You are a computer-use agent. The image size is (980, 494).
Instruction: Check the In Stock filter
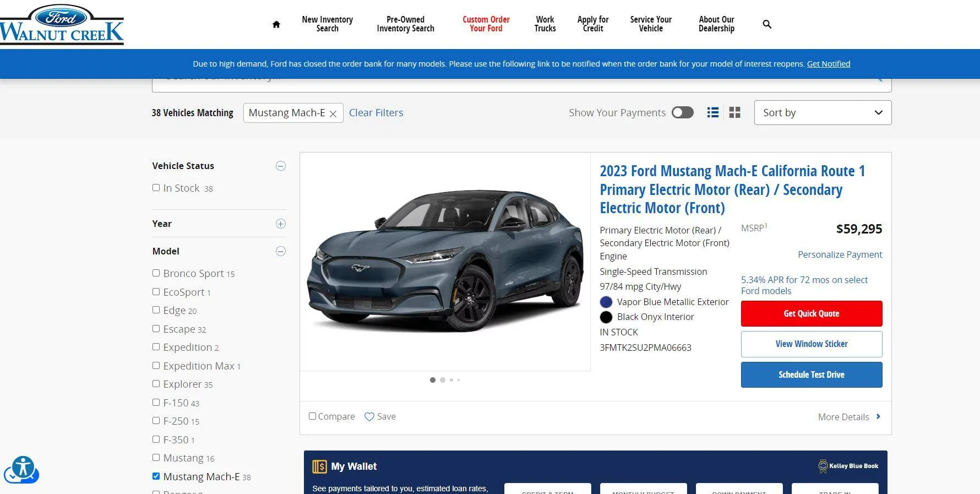coord(156,188)
